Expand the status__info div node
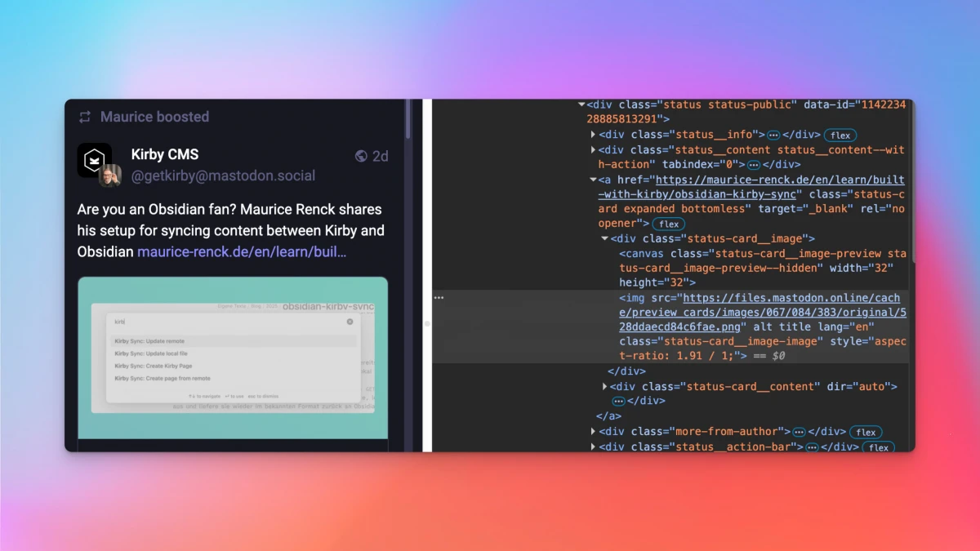The width and height of the screenshot is (980, 551). 594,135
